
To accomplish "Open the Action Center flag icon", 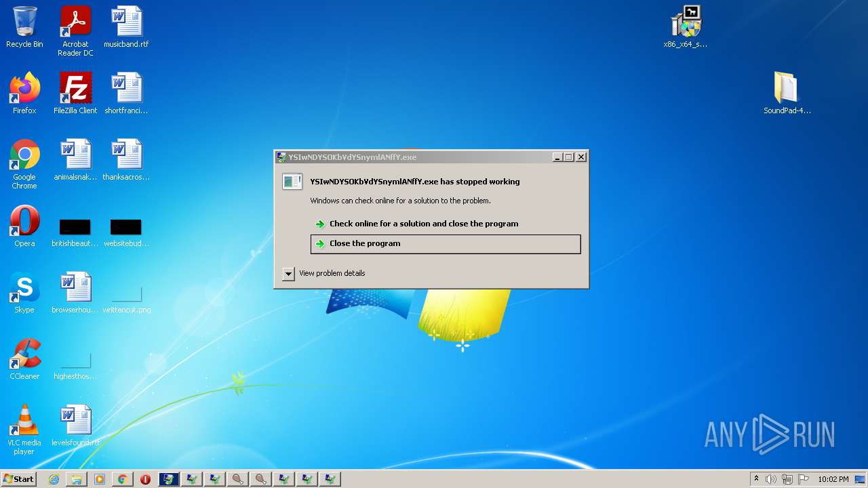I will pyautogui.click(x=804, y=479).
